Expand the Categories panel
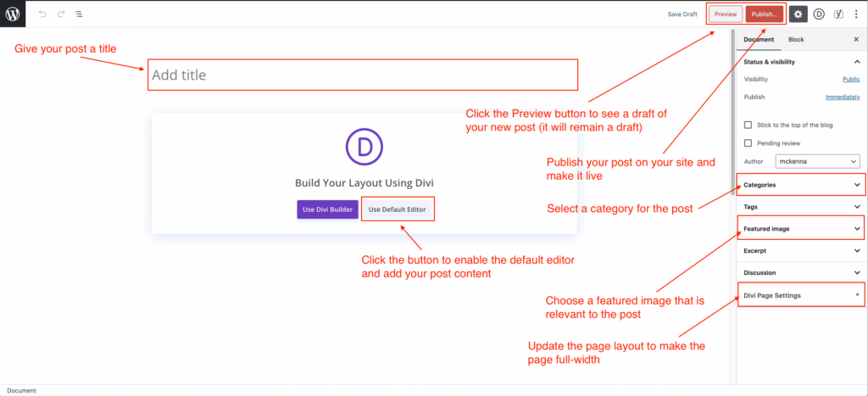Screen dimensions: 868x396 click(x=801, y=184)
